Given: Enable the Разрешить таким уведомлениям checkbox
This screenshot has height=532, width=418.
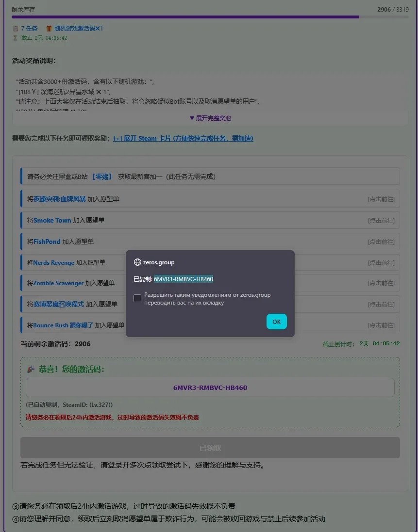Looking at the screenshot, I should click(x=137, y=298).
